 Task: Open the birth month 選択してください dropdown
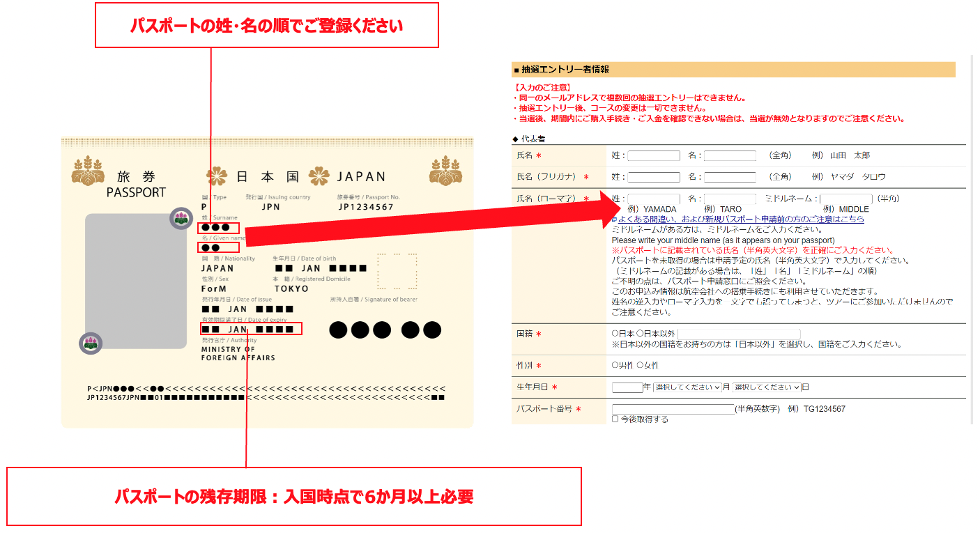(686, 387)
